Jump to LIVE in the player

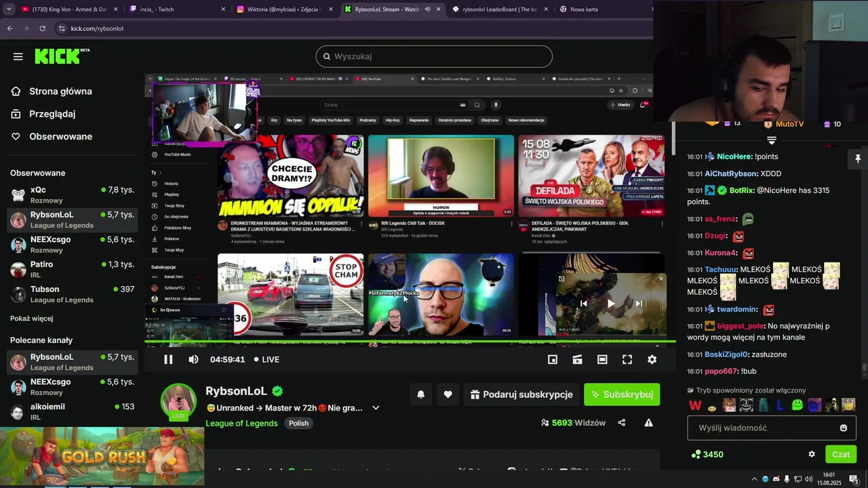point(267,359)
